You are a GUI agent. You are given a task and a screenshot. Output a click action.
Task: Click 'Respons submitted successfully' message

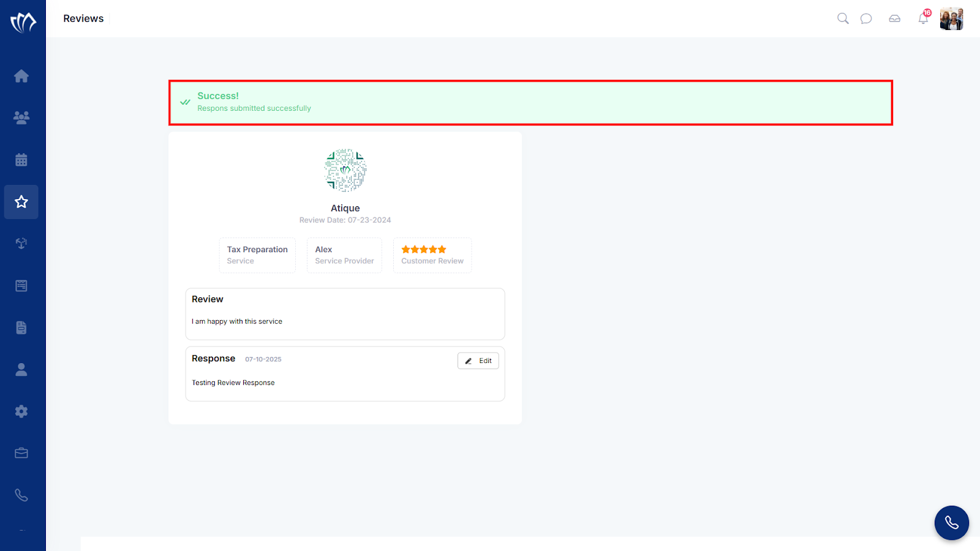pos(254,108)
